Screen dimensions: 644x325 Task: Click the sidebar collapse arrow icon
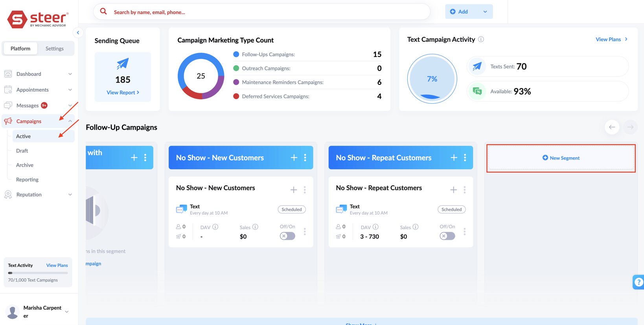[78, 33]
